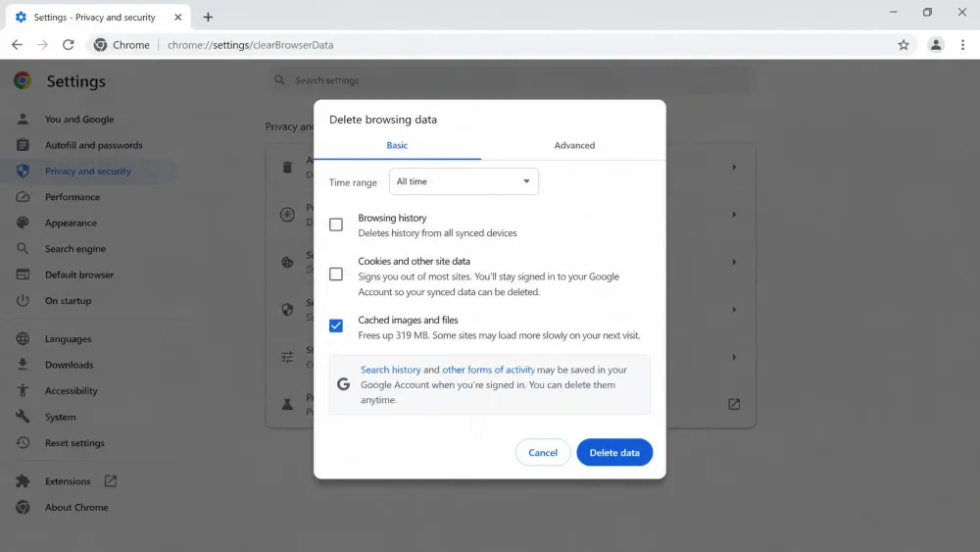Image resolution: width=980 pixels, height=552 pixels.
Task: Click the Default browser window icon
Action: [23, 275]
